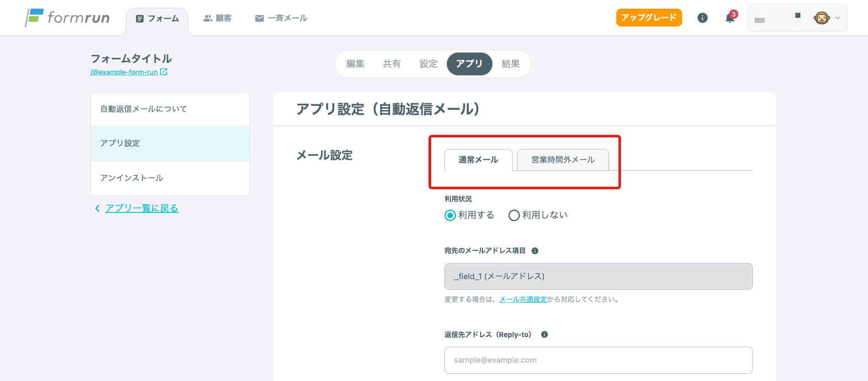This screenshot has width=868, height=381.
Task: Switch to the 通常メール tab
Action: tap(478, 160)
